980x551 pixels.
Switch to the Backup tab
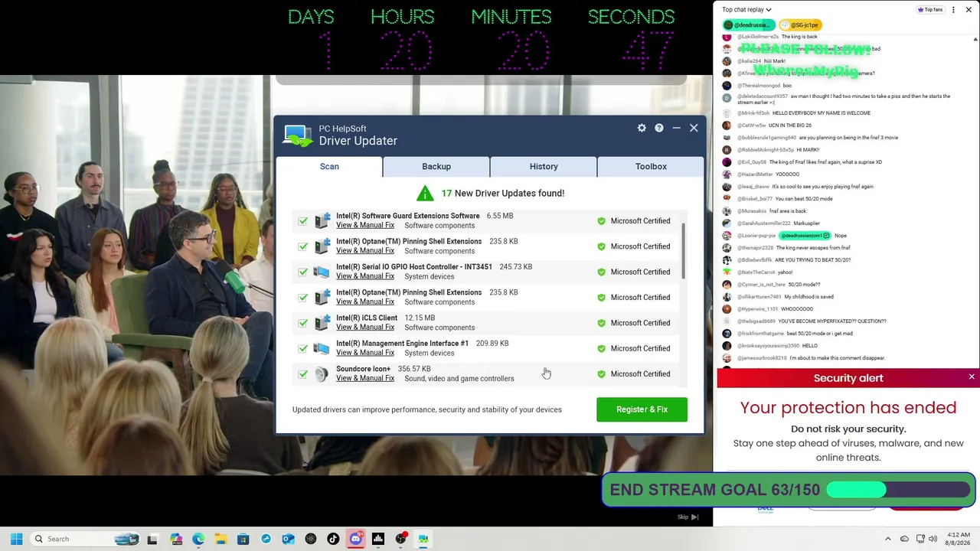click(x=436, y=166)
